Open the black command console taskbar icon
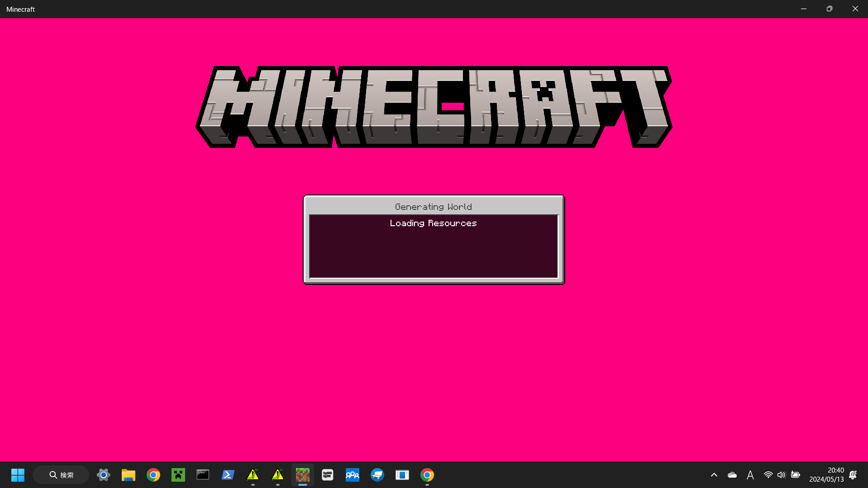This screenshot has height=488, width=868. pyautogui.click(x=203, y=475)
